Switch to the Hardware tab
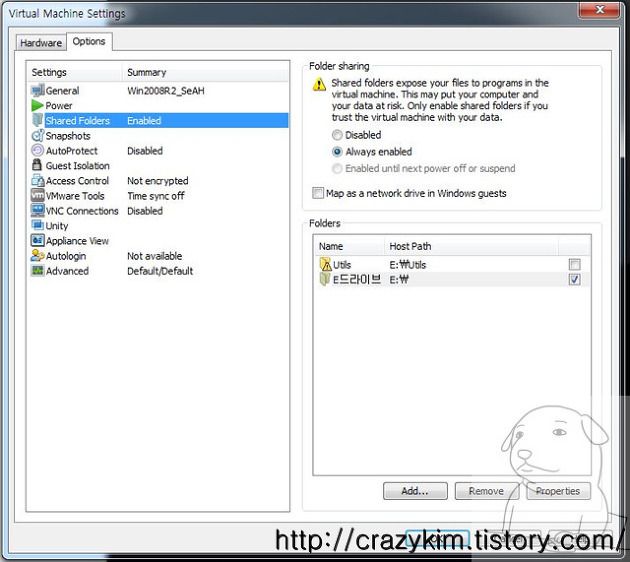 [x=41, y=43]
